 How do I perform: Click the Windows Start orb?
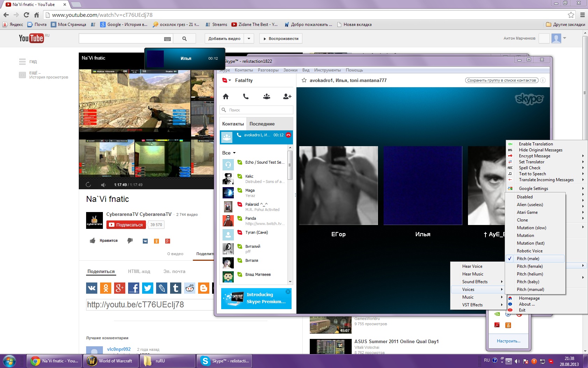click(x=9, y=361)
